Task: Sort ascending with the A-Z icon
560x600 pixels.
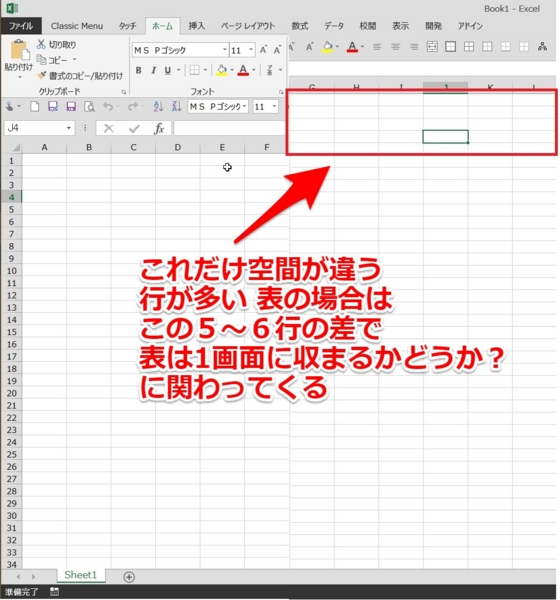Action: click(x=158, y=106)
